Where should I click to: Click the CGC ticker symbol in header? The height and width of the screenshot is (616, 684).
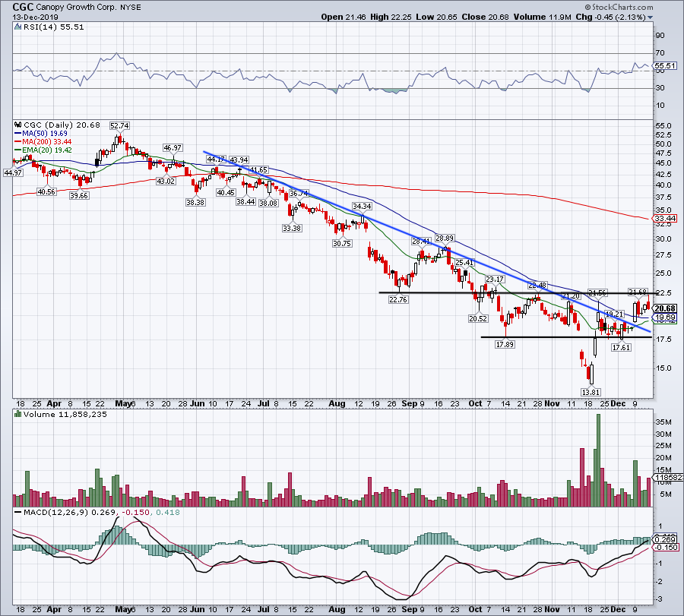[x=22, y=7]
